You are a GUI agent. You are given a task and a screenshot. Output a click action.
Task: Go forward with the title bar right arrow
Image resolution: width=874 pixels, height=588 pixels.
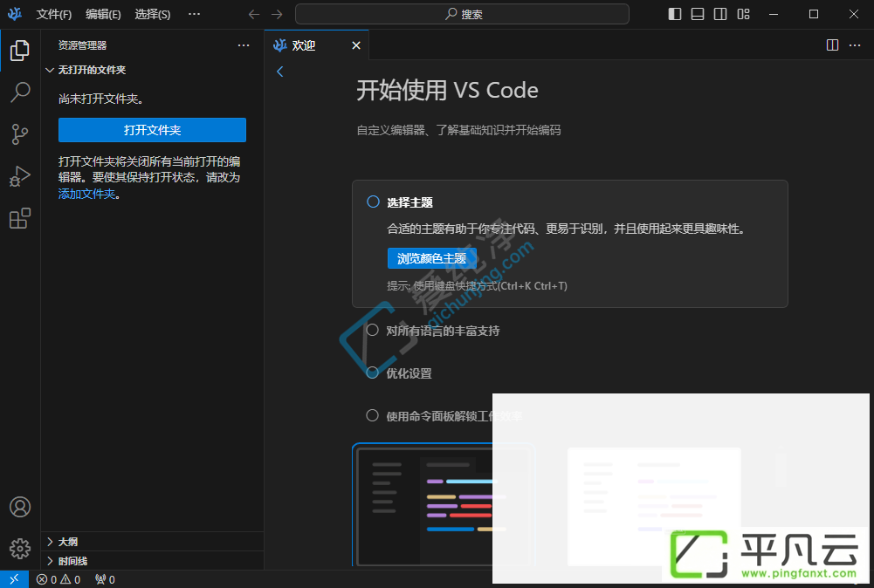277,14
